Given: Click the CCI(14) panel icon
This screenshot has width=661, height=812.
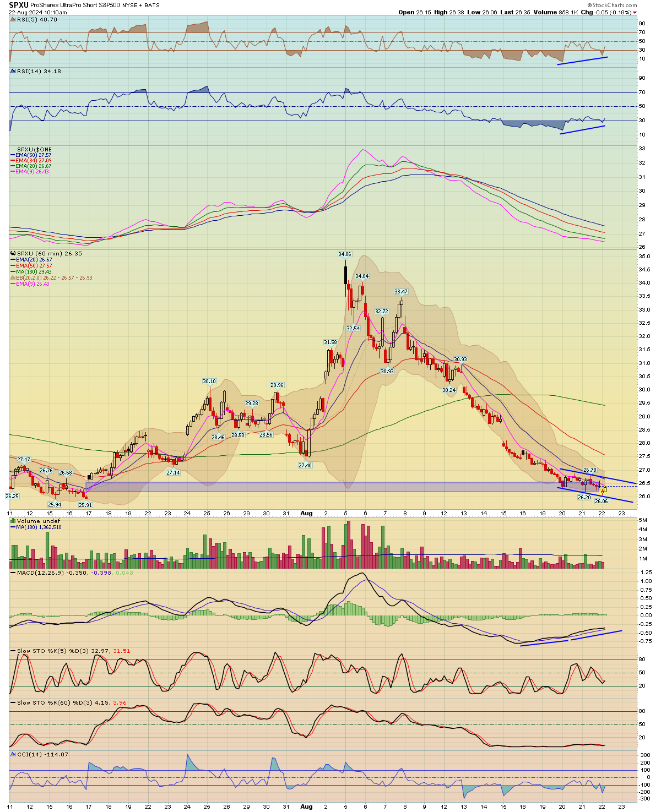Looking at the screenshot, I should 13,754.
